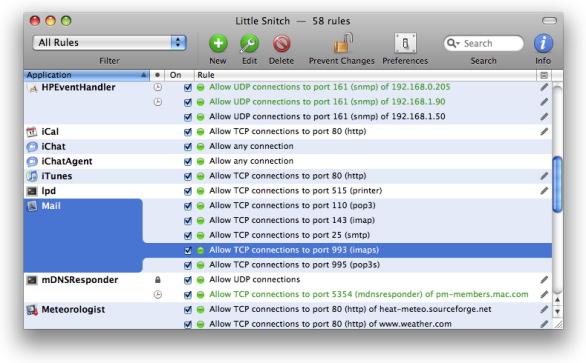Show the Info inspector

point(543,43)
